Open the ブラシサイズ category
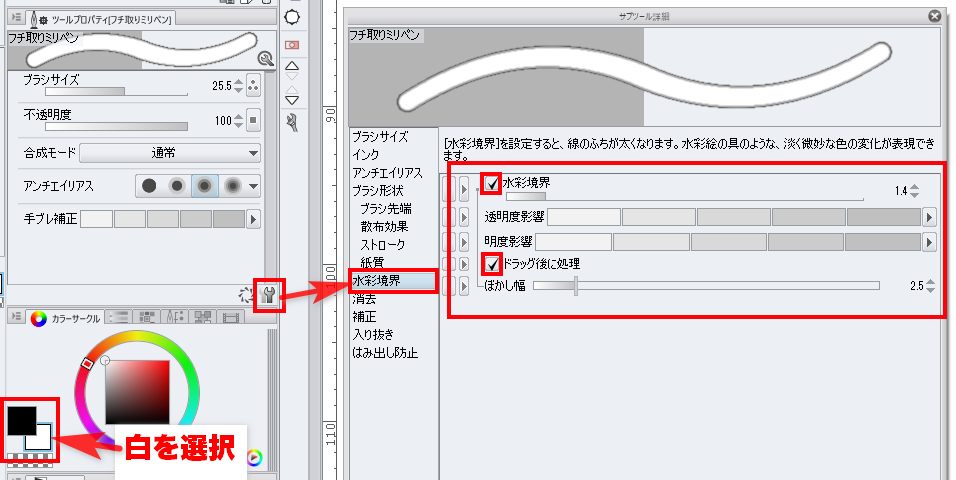This screenshot has height=480, width=956. click(x=380, y=137)
